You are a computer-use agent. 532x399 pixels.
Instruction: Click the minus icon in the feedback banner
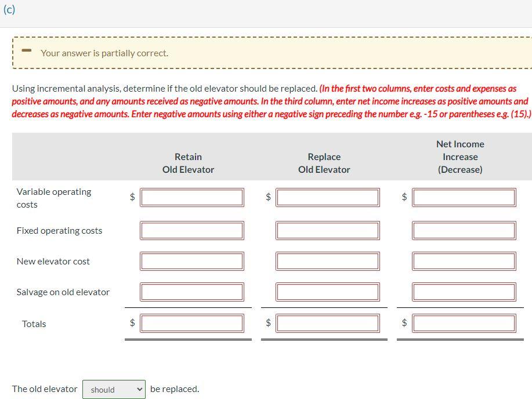click(x=26, y=50)
